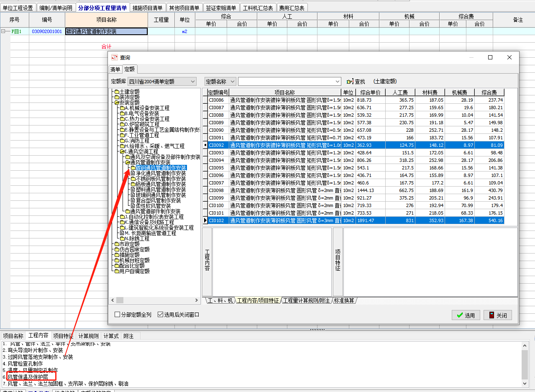
Task: Select quota row CI0092
Action: click(356, 145)
